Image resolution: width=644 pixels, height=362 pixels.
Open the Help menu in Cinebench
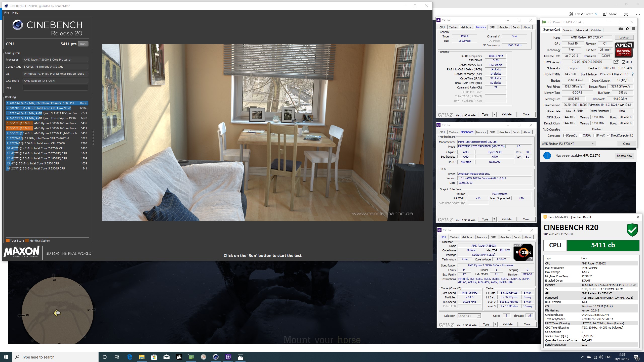click(x=15, y=13)
